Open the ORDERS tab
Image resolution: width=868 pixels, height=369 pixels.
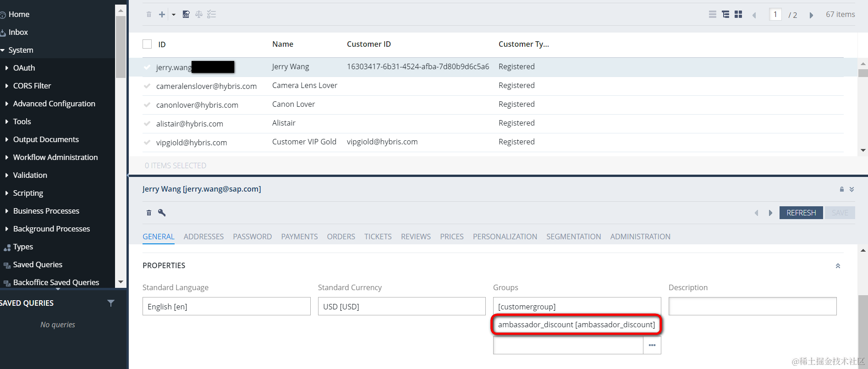(341, 237)
